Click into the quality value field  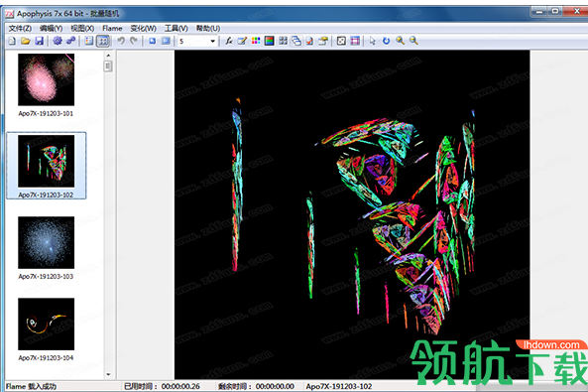tap(193, 41)
